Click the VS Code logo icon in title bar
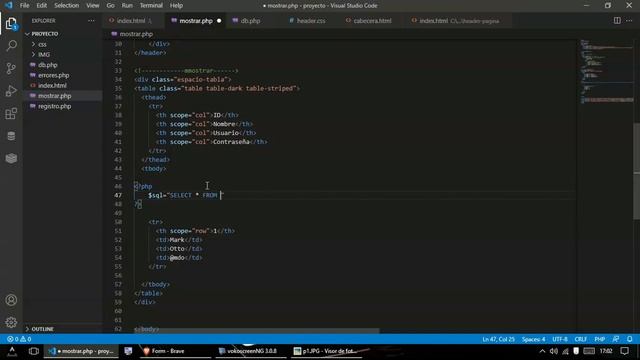640x360 pixels. (x=9, y=5)
